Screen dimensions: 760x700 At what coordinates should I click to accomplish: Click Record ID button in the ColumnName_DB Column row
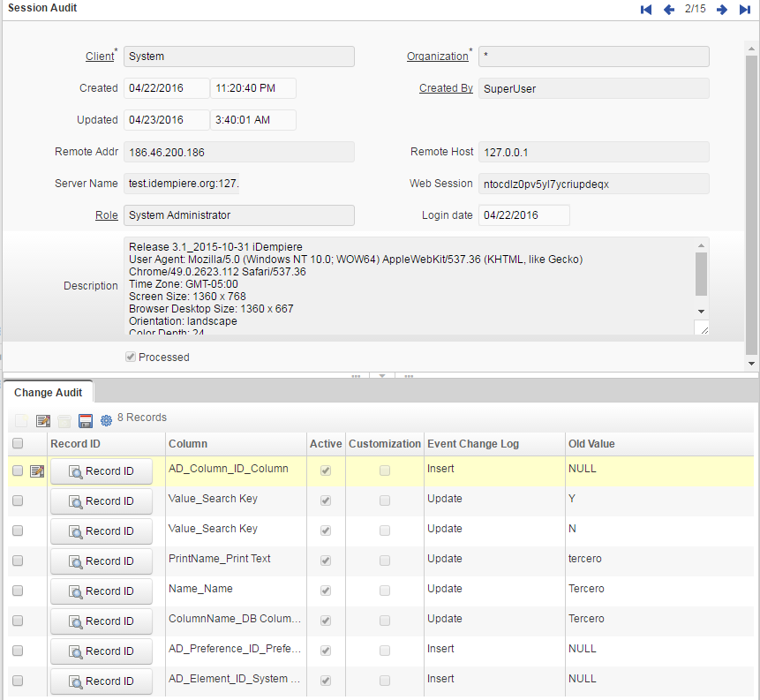click(102, 621)
